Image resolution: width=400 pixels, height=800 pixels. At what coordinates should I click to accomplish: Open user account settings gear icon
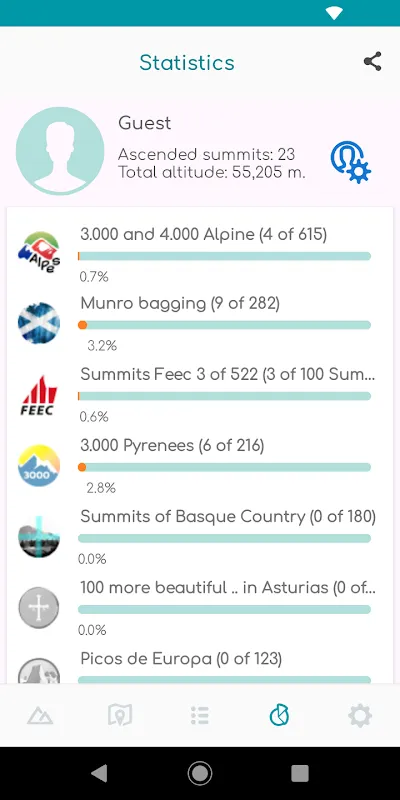point(351,162)
